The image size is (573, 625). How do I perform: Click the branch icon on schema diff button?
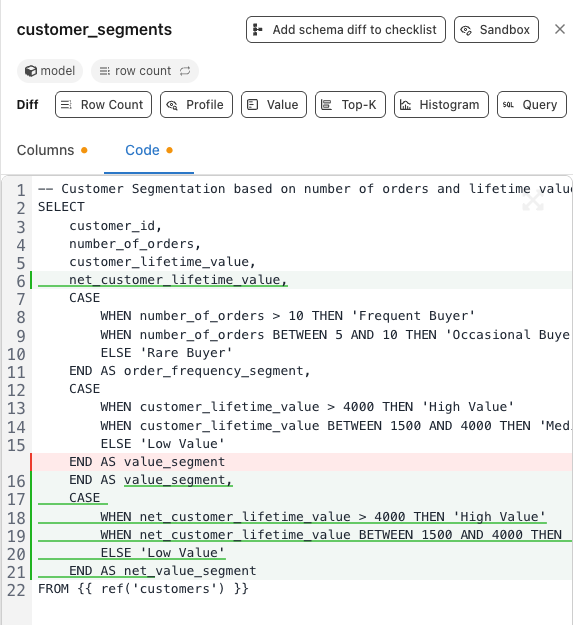258,29
